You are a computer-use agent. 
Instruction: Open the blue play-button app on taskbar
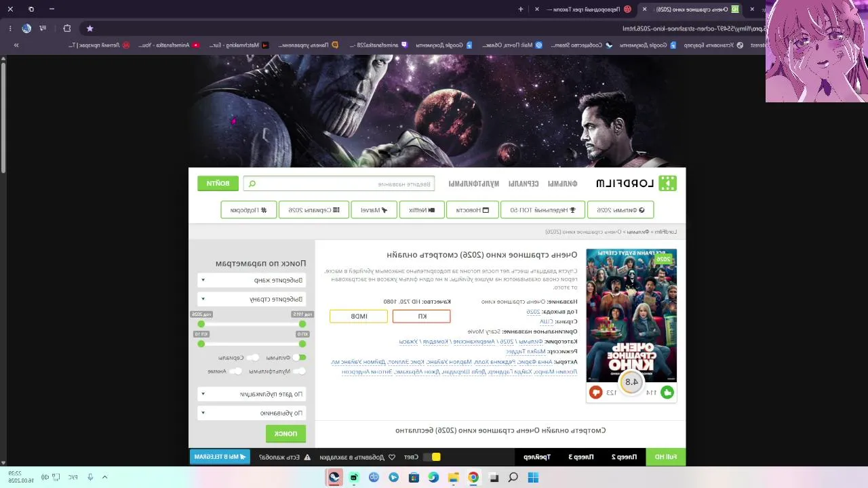(x=394, y=477)
